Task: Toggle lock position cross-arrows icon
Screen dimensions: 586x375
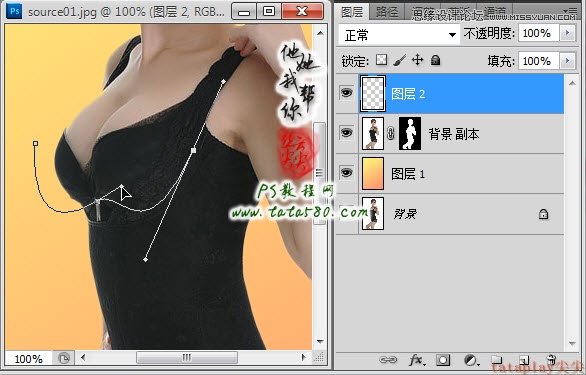Action: point(417,60)
